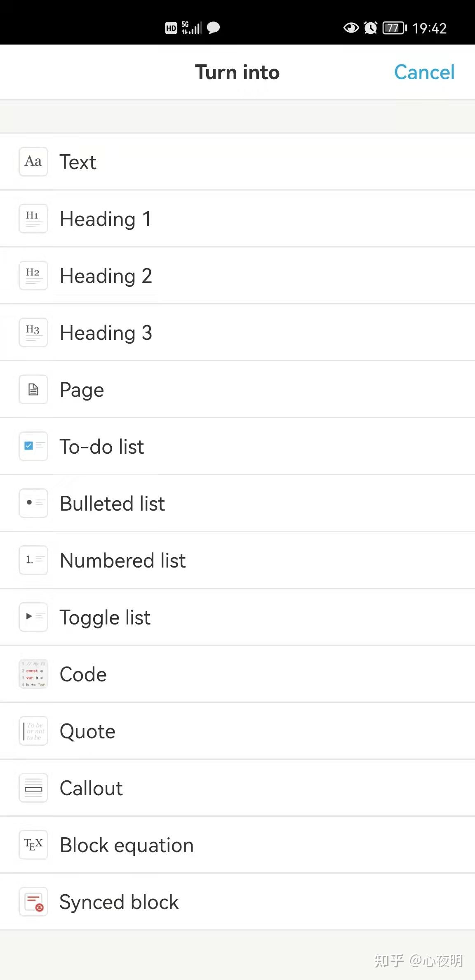Click the red Synced block icon
This screenshot has width=475, height=980.
pos(33,902)
